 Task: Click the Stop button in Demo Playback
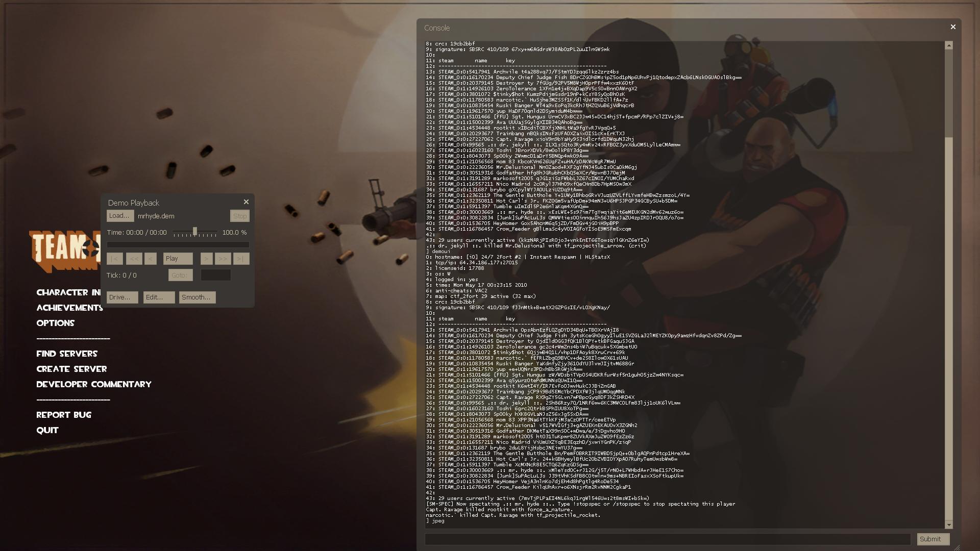[239, 216]
